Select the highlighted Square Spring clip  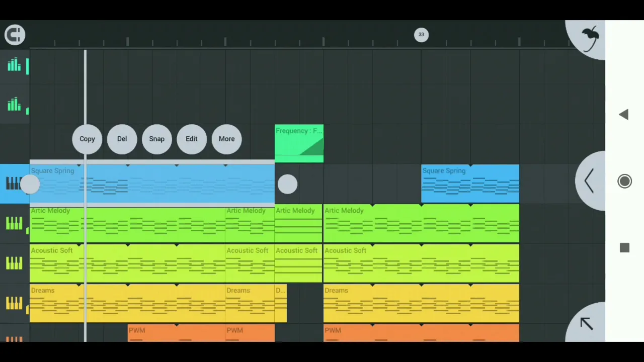[152, 184]
